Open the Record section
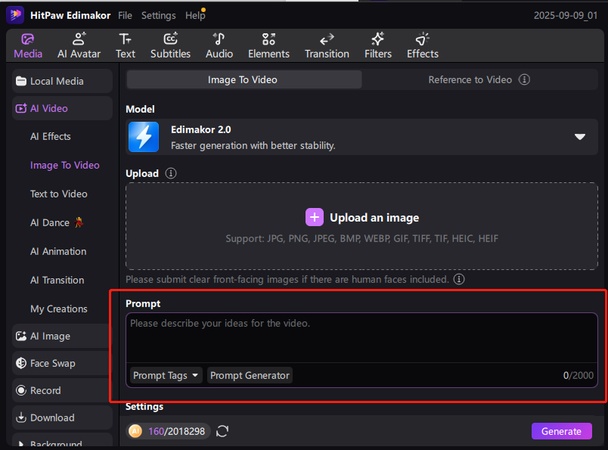Viewport: 608px width, 450px height. tap(61, 390)
